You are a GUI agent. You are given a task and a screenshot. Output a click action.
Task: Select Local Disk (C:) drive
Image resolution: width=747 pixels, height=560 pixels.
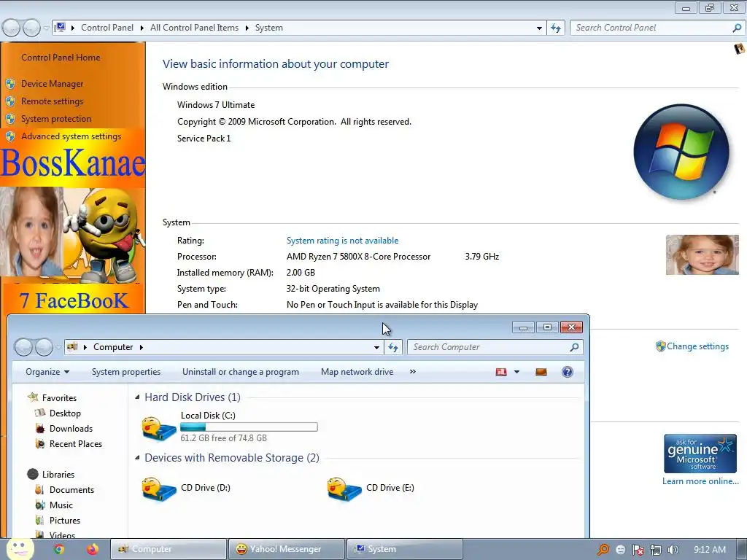coord(230,427)
